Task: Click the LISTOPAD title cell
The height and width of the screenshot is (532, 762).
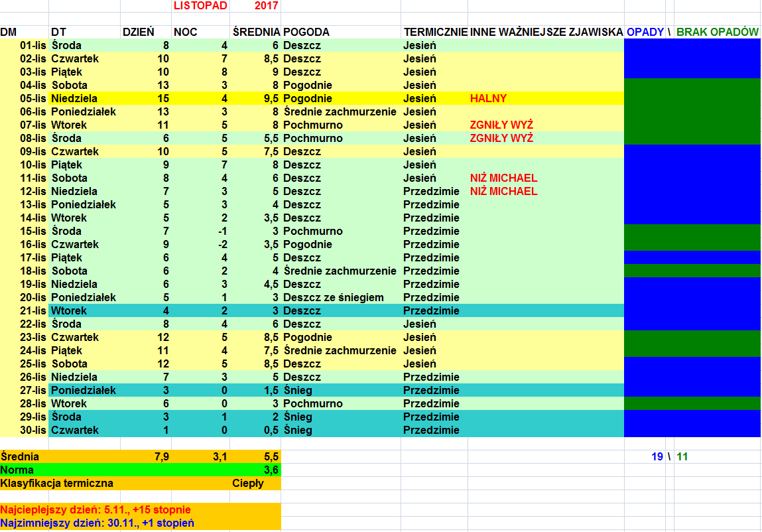Action: 200,5
